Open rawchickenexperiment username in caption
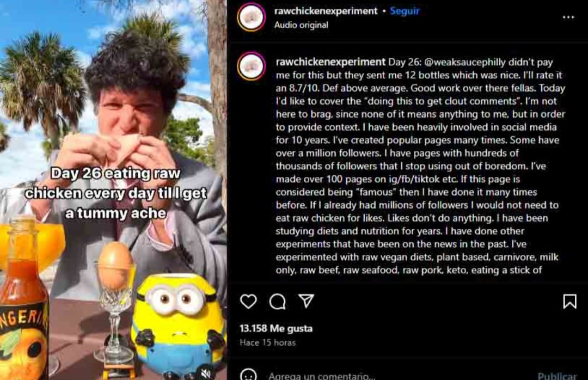 click(330, 62)
